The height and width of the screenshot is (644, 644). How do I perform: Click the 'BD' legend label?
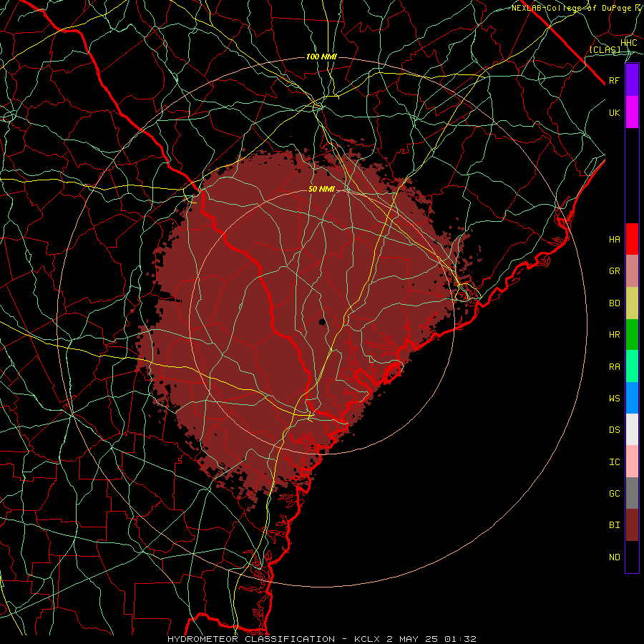coord(614,303)
